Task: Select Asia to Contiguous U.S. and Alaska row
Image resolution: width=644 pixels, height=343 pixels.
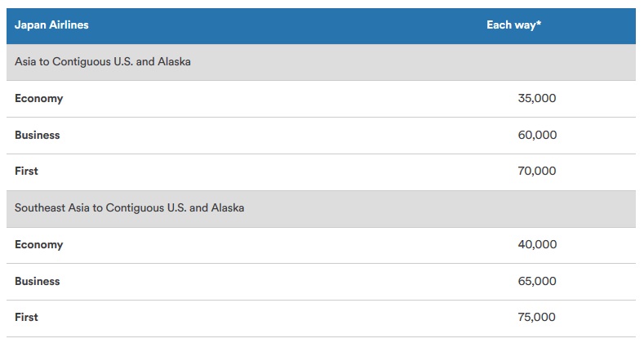Action: coord(103,62)
